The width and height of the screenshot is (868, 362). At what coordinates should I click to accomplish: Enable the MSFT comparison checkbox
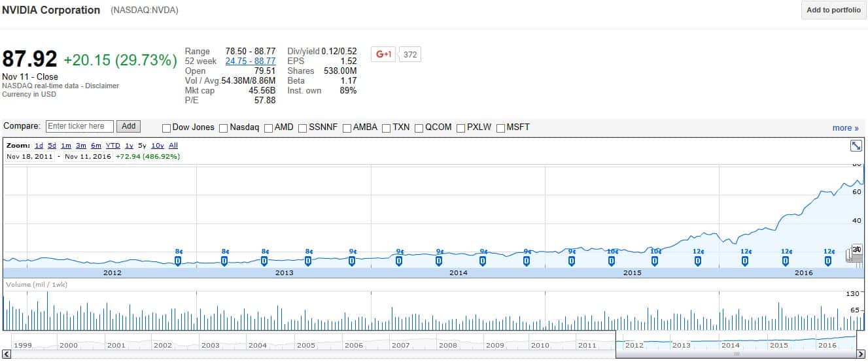[501, 128]
